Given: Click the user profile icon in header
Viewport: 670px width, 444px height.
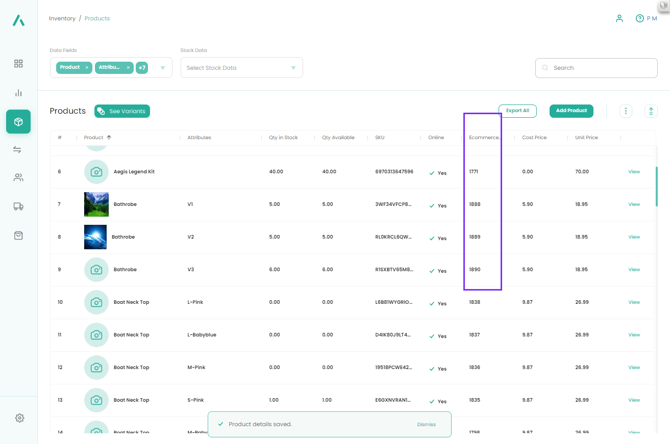Looking at the screenshot, I should click(x=619, y=18).
